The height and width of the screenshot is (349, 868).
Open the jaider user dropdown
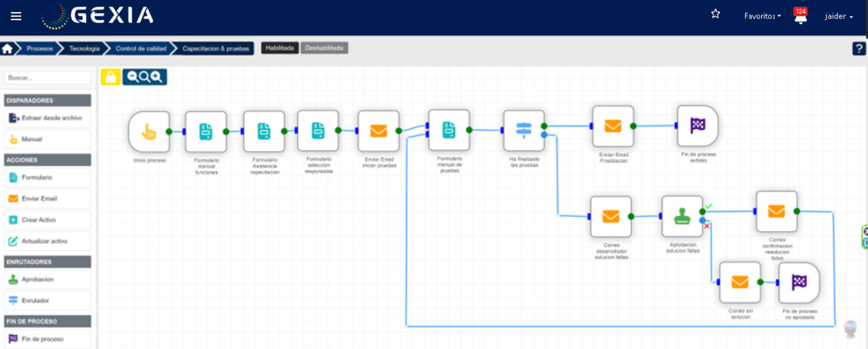[x=839, y=16]
